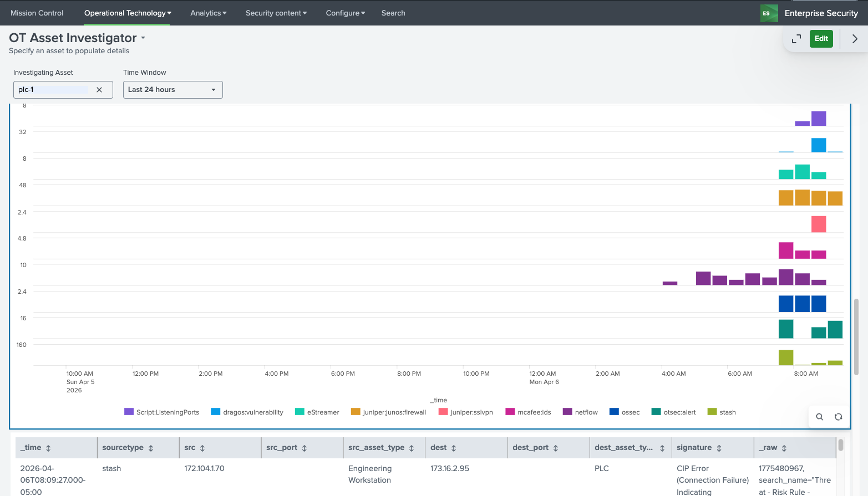Screen dimensions: 868x496
Task: Open OT Asset Investigator title dropdown
Action: coord(143,38)
